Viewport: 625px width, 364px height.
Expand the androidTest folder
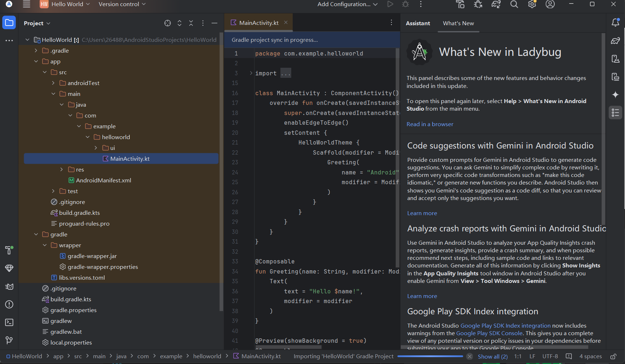(53, 83)
